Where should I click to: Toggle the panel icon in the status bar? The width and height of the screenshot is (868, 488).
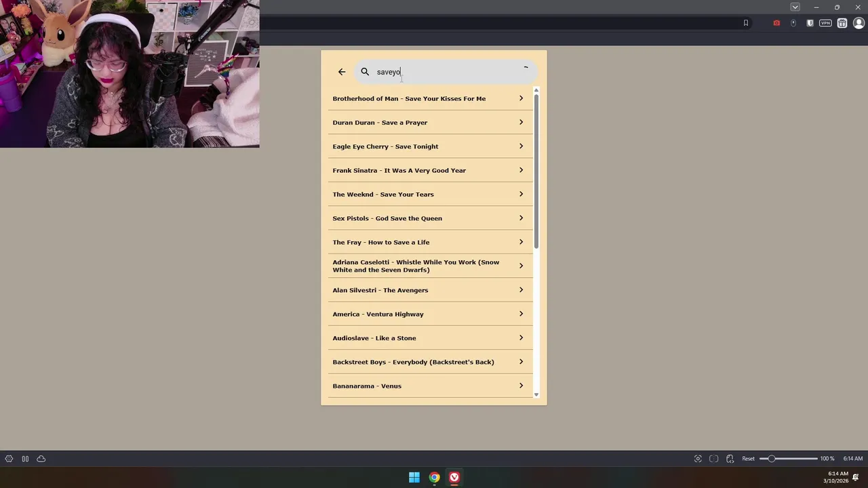point(25,459)
